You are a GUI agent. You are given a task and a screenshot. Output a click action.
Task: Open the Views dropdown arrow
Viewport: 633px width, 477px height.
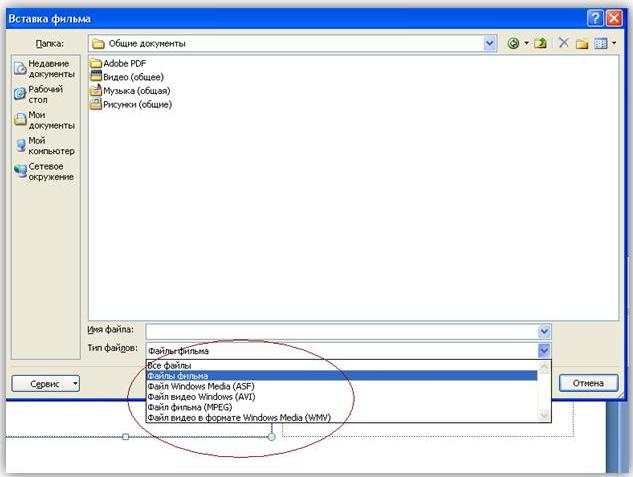click(614, 43)
